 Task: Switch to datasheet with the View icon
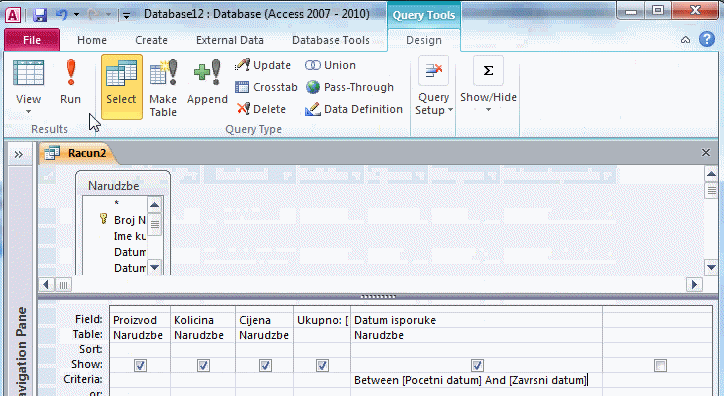coord(29,73)
